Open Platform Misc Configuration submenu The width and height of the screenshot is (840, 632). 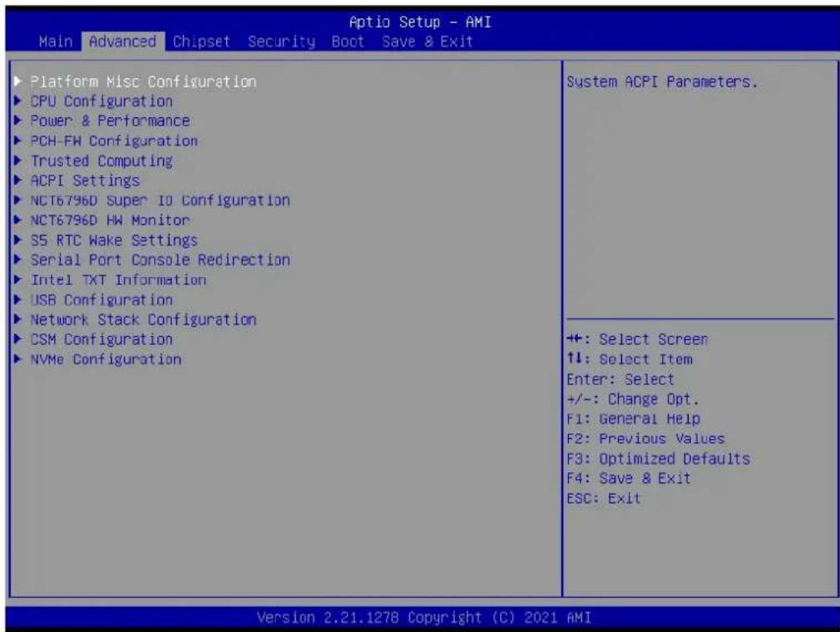(x=143, y=81)
